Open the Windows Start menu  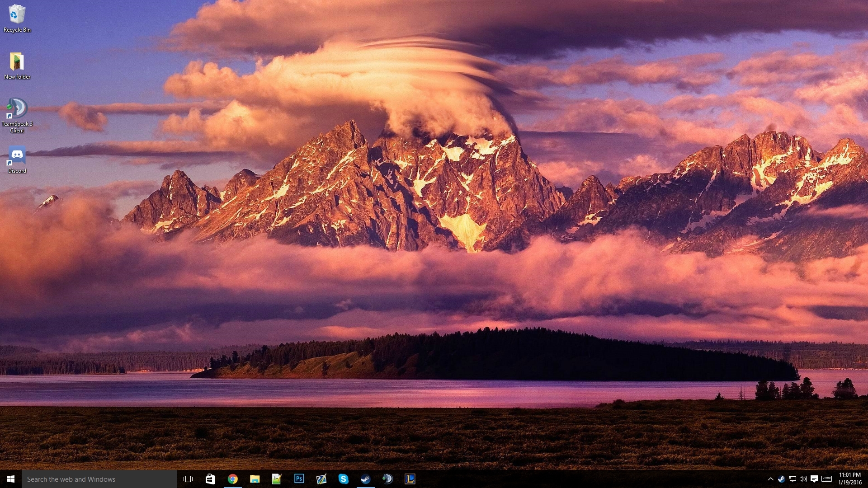[11, 479]
